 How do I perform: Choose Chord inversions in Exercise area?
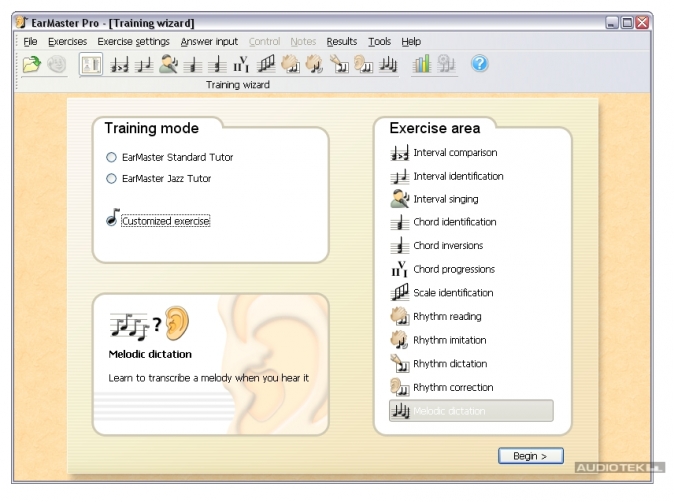pyautogui.click(x=436, y=245)
